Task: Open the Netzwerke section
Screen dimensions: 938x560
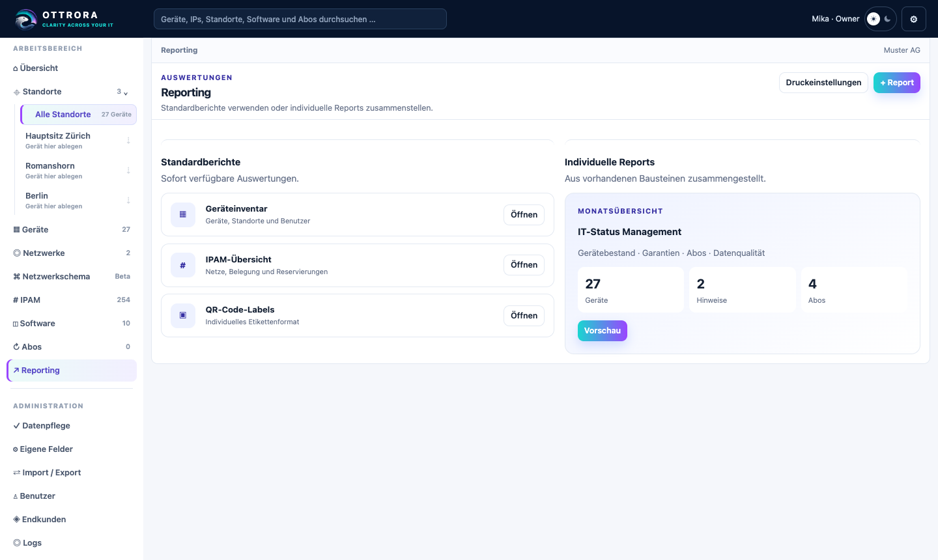Action: tap(72, 253)
